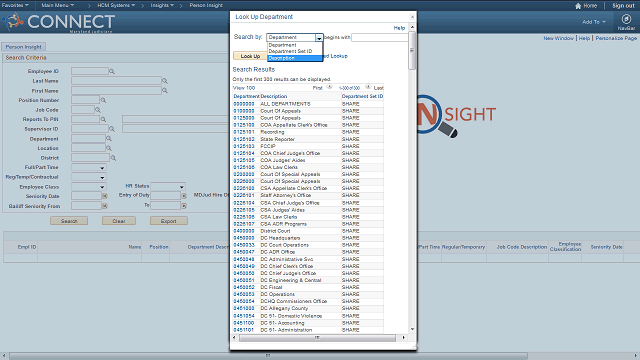Click the Last Name input field

click(116, 81)
